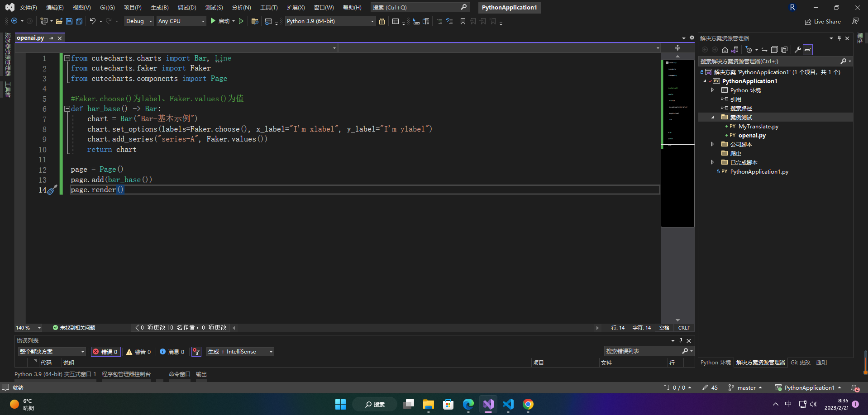Click the split editor icon above the scrollbar

click(677, 47)
